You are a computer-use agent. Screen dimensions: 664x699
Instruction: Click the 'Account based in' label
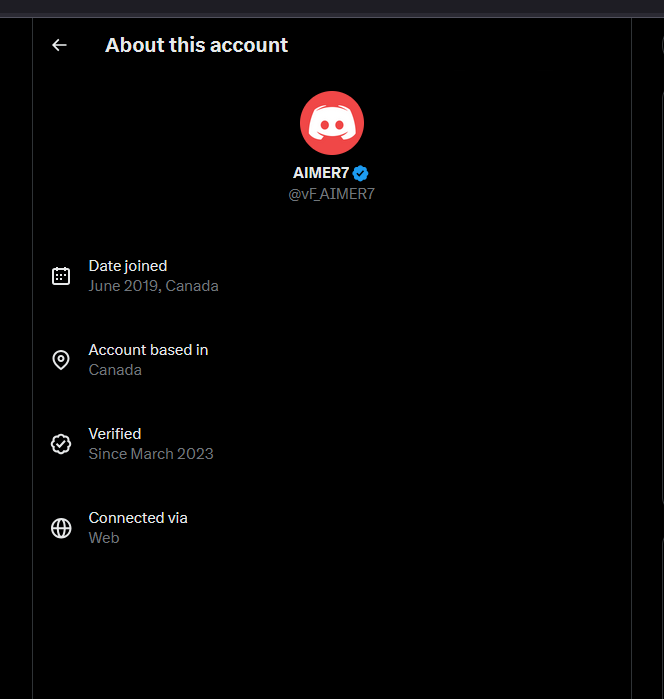click(148, 350)
